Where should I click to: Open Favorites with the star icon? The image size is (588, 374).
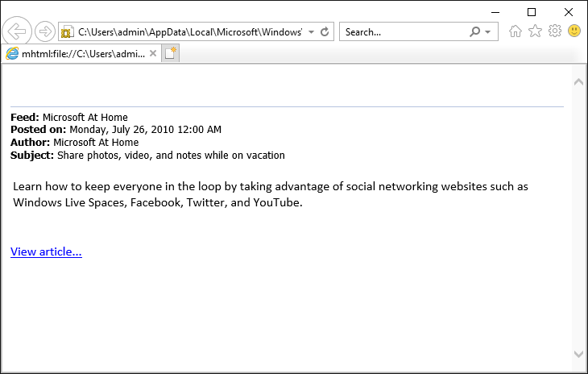point(535,31)
